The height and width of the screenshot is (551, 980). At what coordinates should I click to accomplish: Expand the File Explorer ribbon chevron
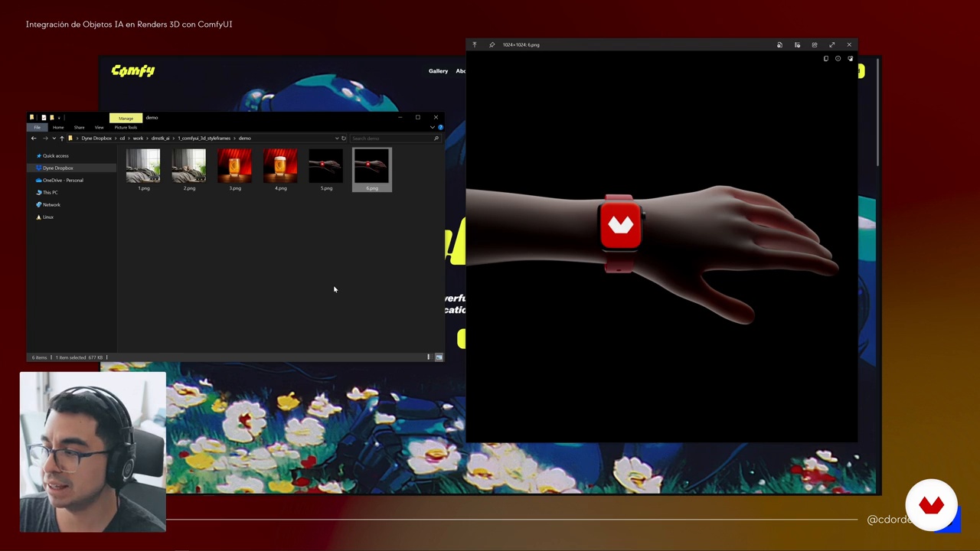pos(433,127)
